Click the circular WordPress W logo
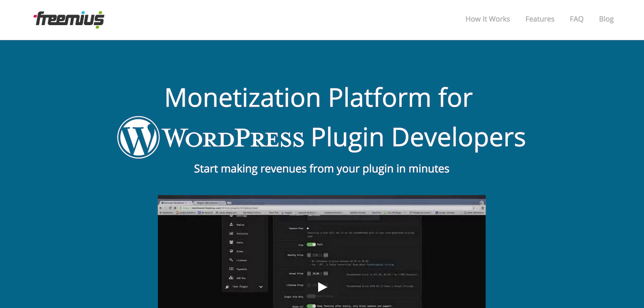 coord(138,137)
